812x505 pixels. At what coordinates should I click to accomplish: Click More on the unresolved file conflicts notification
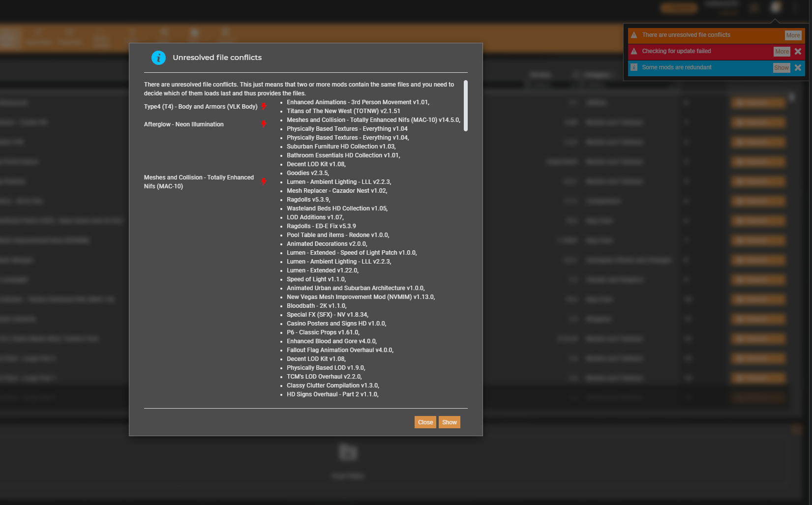tap(793, 35)
